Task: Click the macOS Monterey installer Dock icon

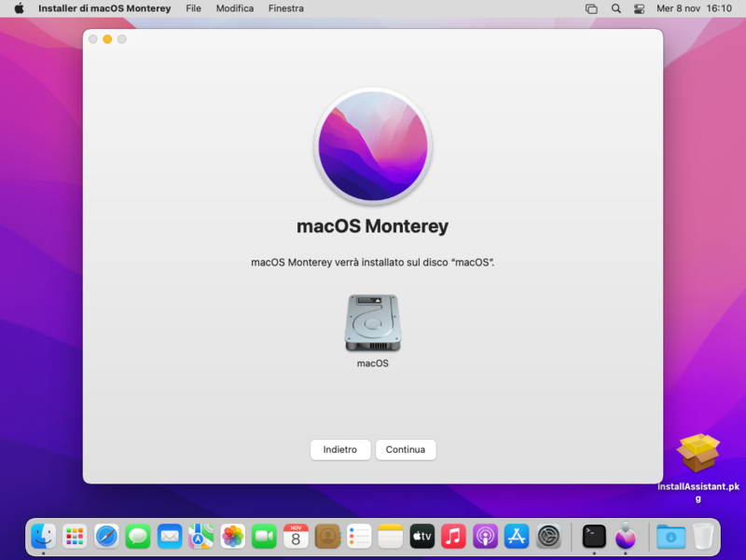Action: tap(625, 535)
